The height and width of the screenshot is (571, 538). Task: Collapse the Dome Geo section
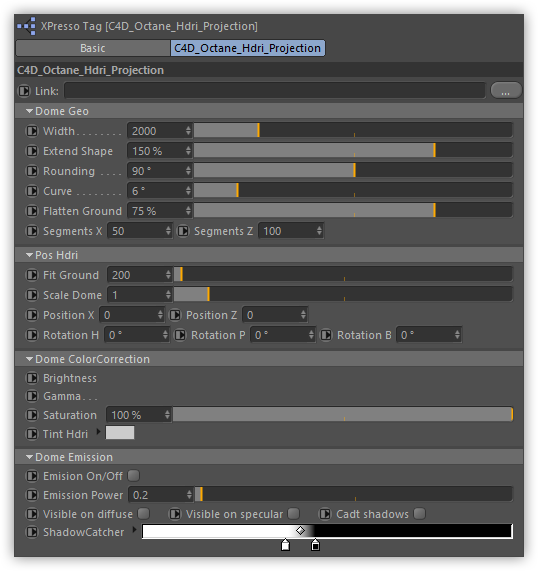pos(30,111)
